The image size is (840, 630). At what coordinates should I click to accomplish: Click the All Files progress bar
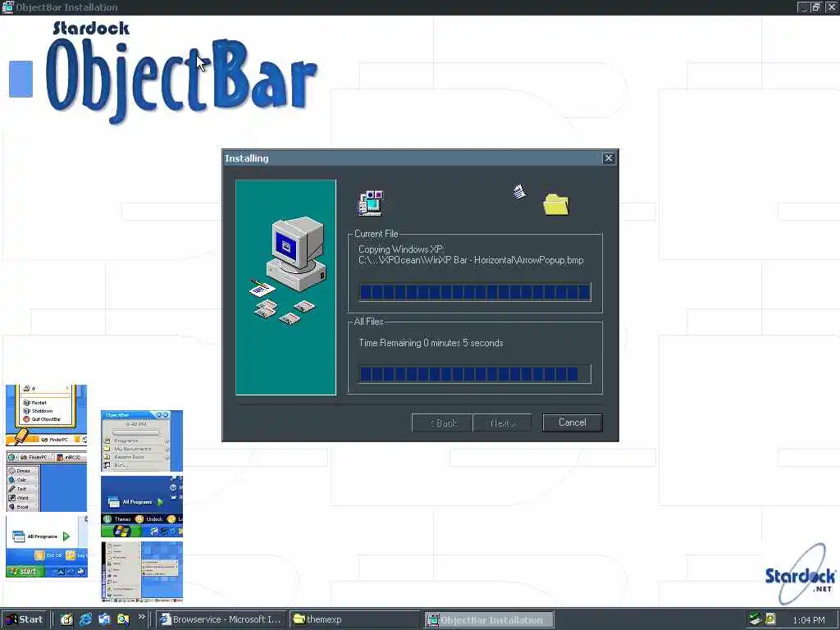pyautogui.click(x=475, y=374)
